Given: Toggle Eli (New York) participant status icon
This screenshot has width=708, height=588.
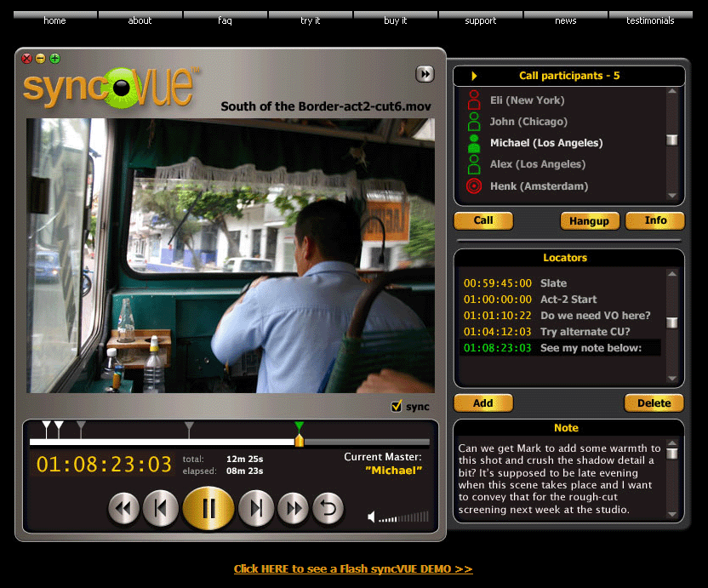Looking at the screenshot, I should tap(474, 100).
